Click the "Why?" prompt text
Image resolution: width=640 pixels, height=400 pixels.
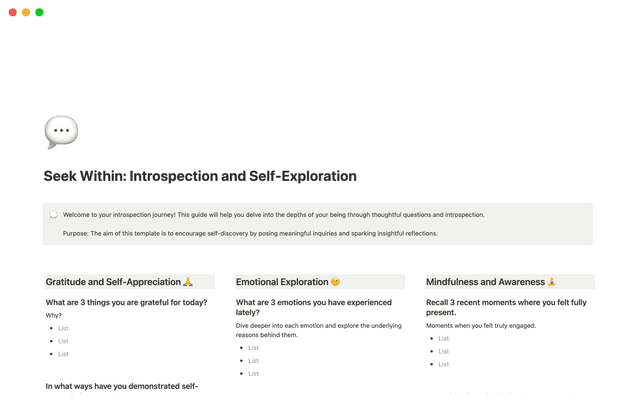pyautogui.click(x=54, y=315)
